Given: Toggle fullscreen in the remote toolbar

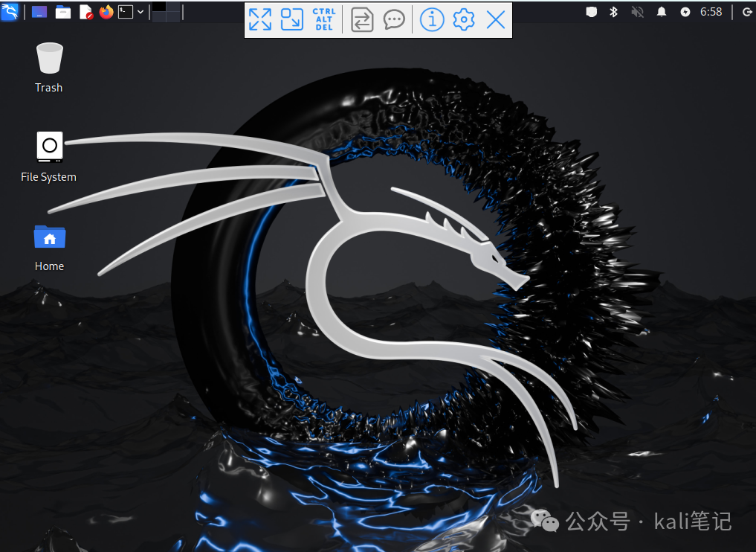Looking at the screenshot, I should (x=260, y=20).
